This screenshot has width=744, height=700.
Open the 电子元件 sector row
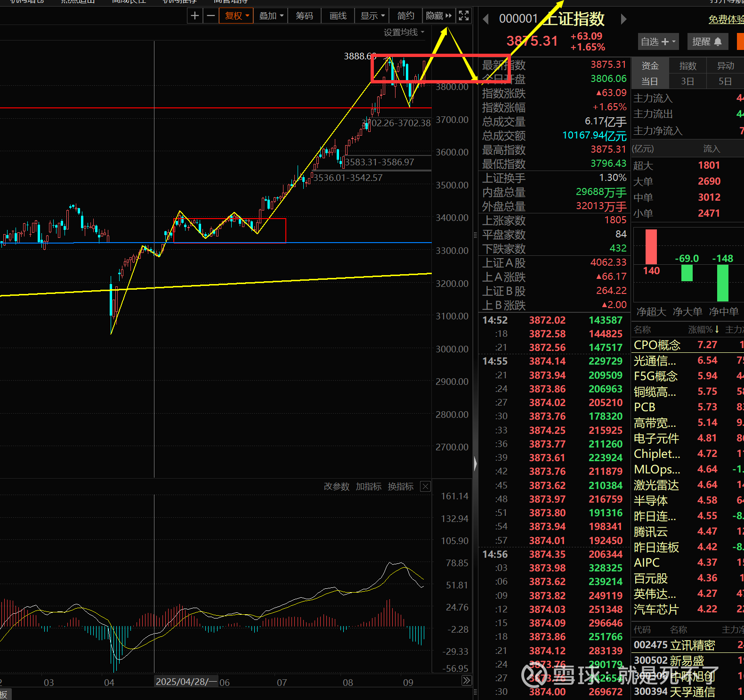(x=687, y=438)
